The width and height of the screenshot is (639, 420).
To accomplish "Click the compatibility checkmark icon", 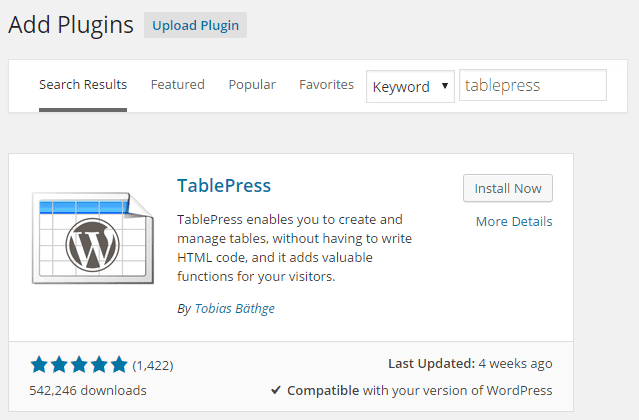I will [x=276, y=390].
